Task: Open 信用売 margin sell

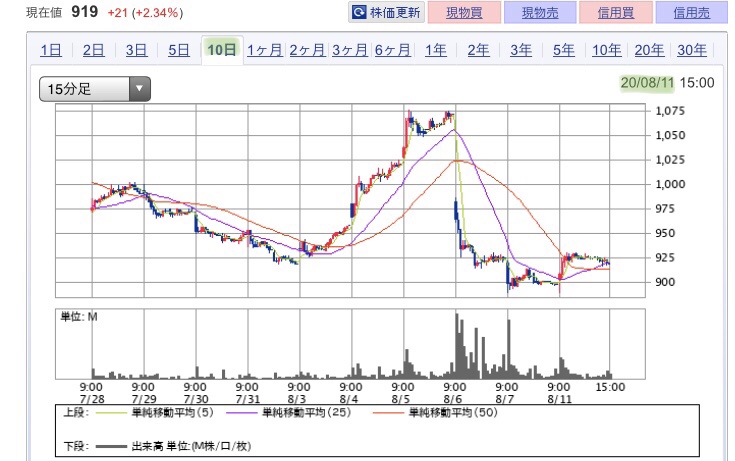Action: coord(692,13)
